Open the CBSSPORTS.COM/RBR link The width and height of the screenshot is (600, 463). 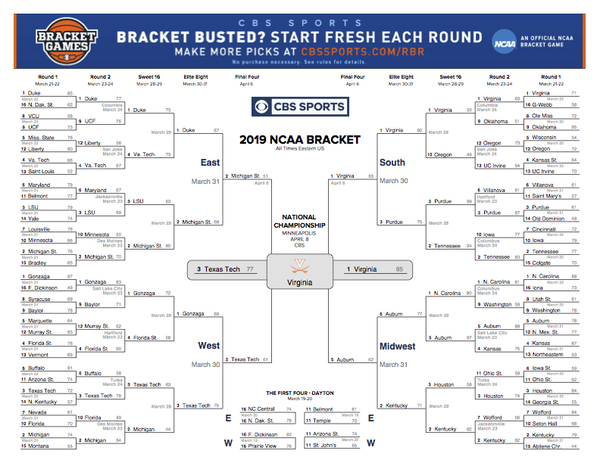click(363, 52)
